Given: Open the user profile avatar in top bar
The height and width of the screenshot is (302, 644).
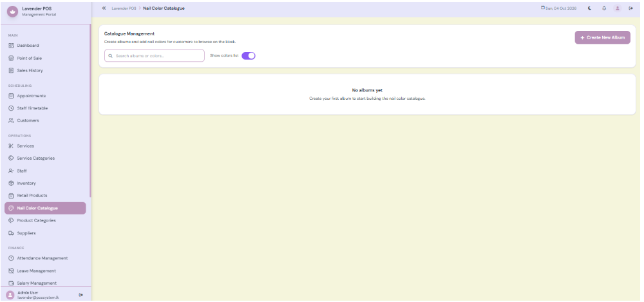Looking at the screenshot, I should click(618, 8).
